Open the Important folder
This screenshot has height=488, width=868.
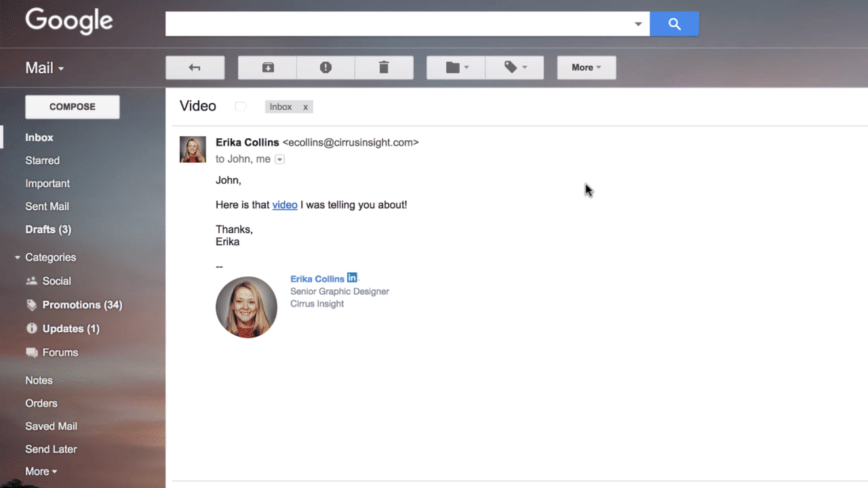tap(47, 183)
